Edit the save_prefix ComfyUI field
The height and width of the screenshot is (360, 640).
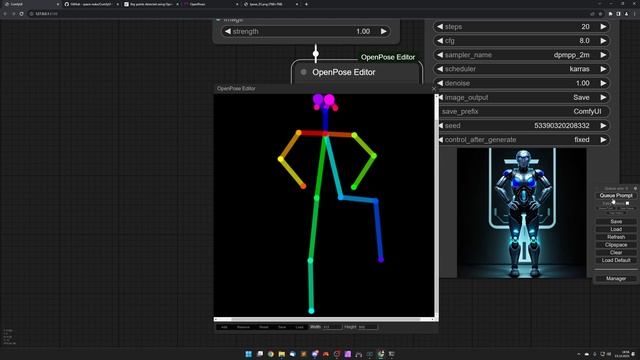(x=524, y=111)
